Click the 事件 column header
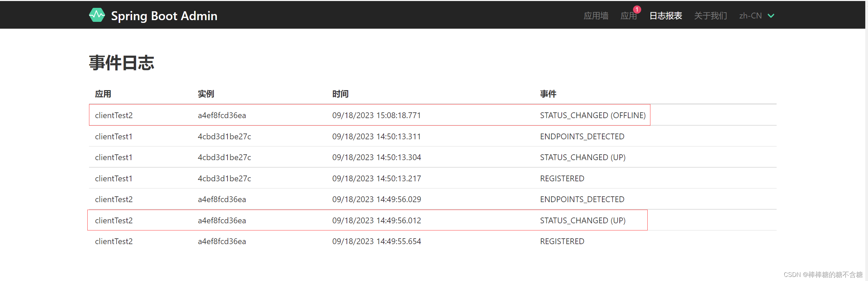This screenshot has height=281, width=868. pyautogui.click(x=548, y=94)
